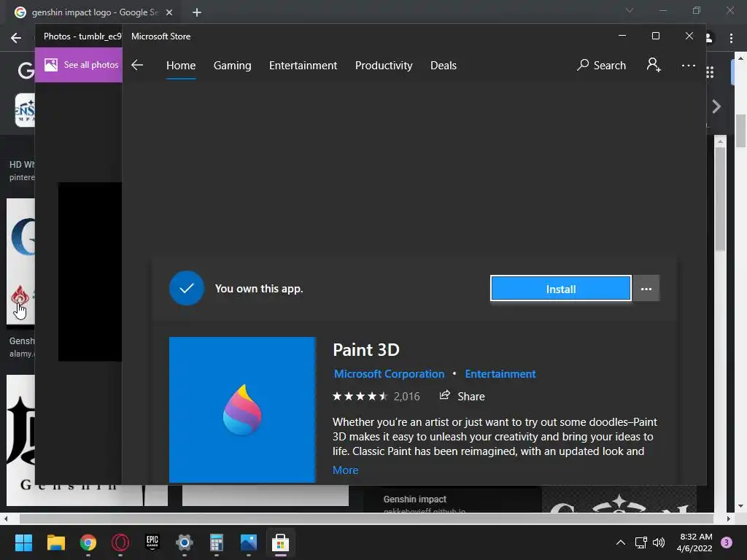Click the Genshin flame logo thumbnail
This screenshot has width=747, height=560.
(20, 296)
